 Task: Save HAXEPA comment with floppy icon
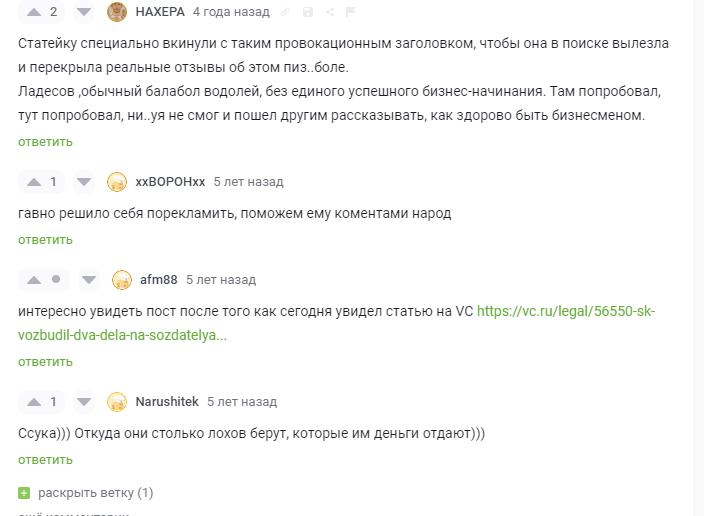click(308, 12)
